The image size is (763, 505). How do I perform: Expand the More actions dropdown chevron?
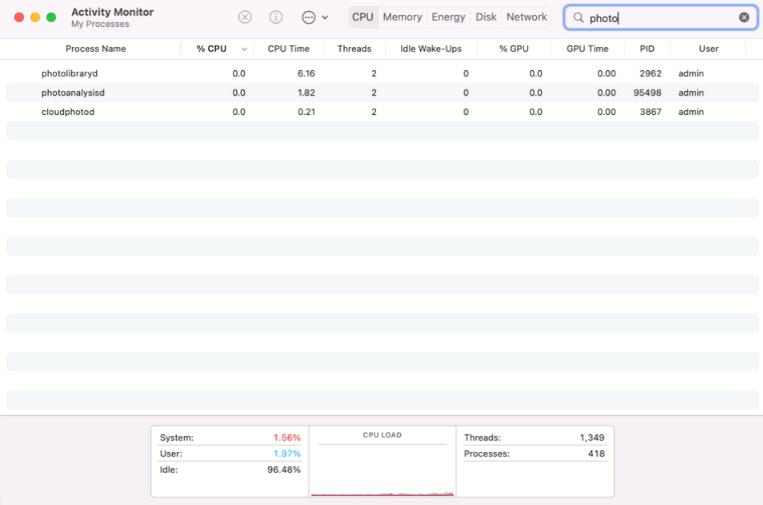[325, 18]
